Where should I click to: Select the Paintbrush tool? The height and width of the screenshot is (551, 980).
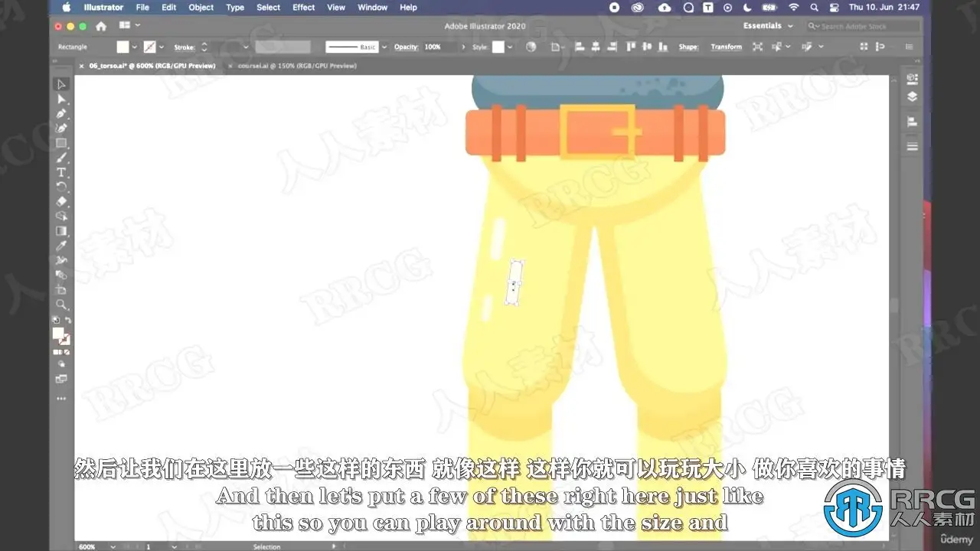tap(61, 158)
